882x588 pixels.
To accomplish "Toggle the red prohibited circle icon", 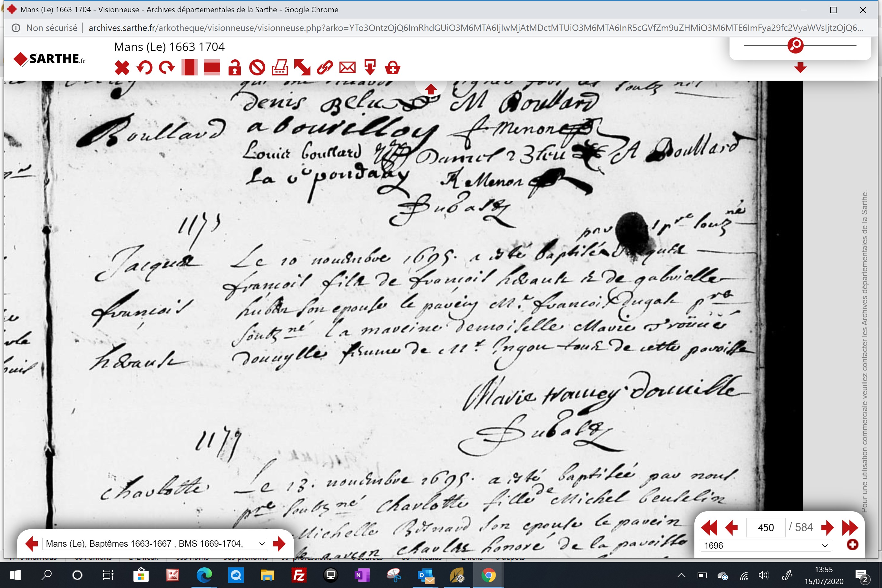I will click(x=257, y=68).
